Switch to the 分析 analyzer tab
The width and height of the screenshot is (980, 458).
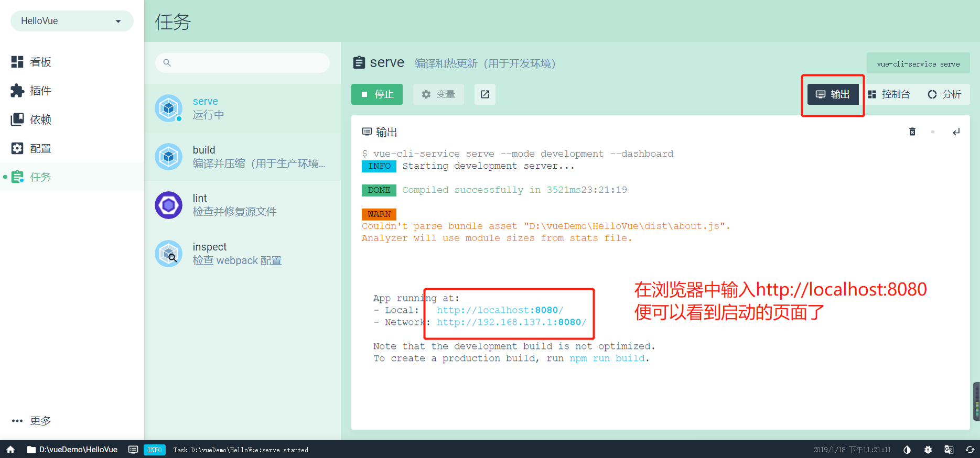coord(944,94)
